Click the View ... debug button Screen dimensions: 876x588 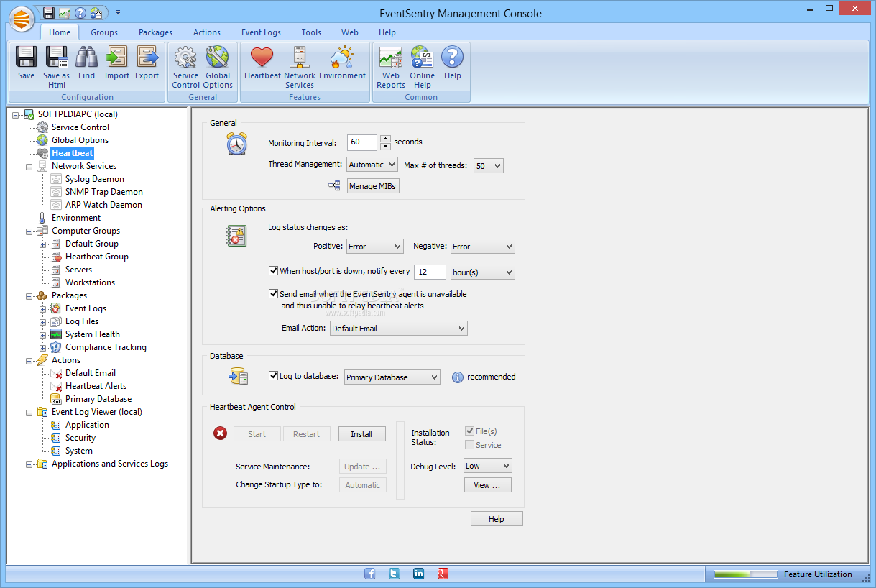[x=487, y=485]
